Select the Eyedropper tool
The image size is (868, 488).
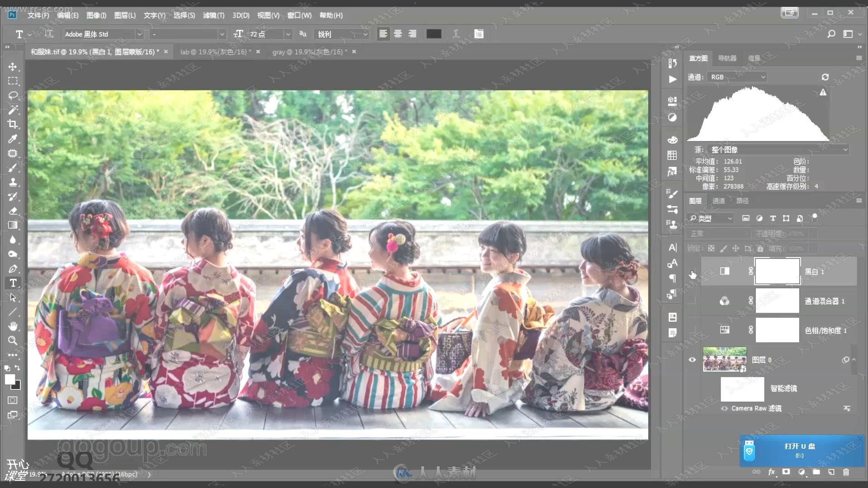coord(13,139)
